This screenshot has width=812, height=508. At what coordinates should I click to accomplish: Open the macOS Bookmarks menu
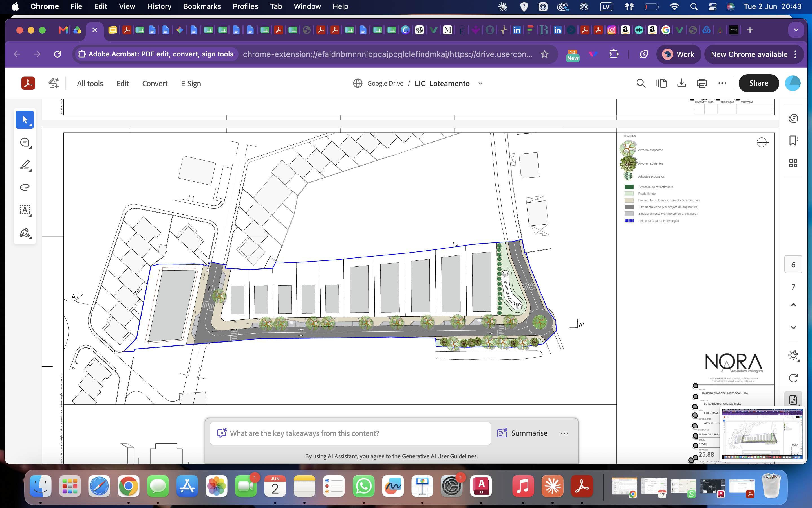click(202, 6)
